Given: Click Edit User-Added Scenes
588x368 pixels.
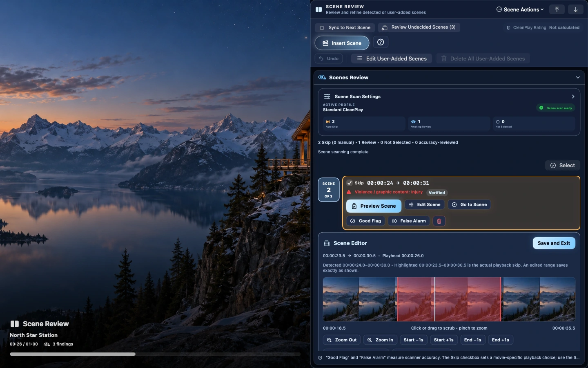Looking at the screenshot, I should [x=392, y=58].
